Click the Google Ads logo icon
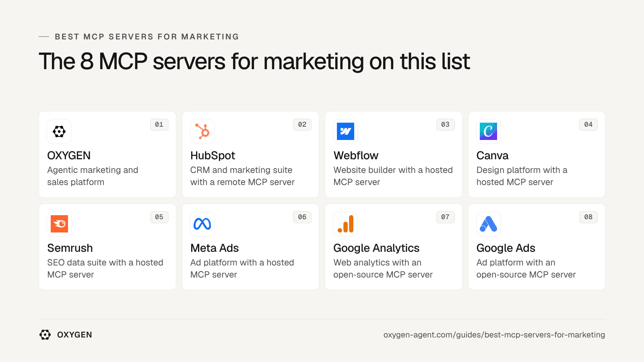 (489, 224)
